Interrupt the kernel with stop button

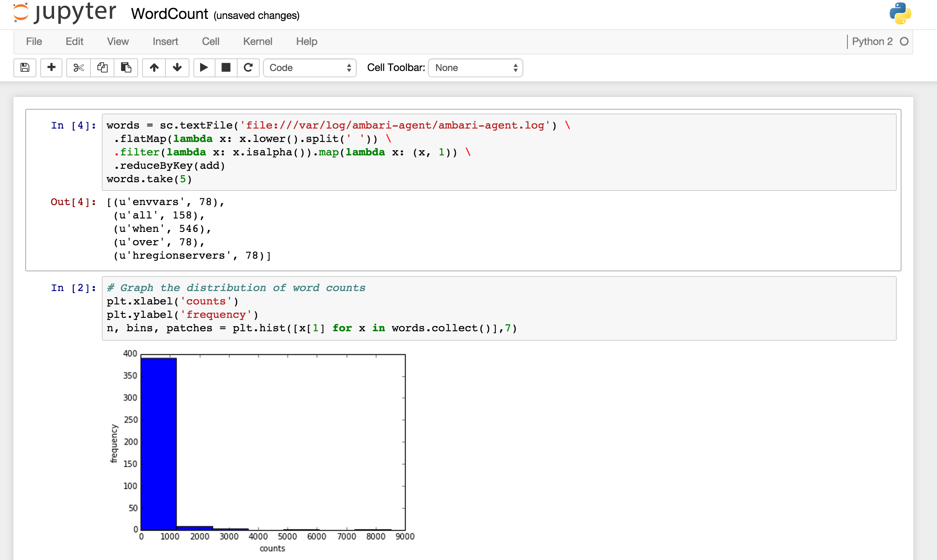[x=226, y=67]
